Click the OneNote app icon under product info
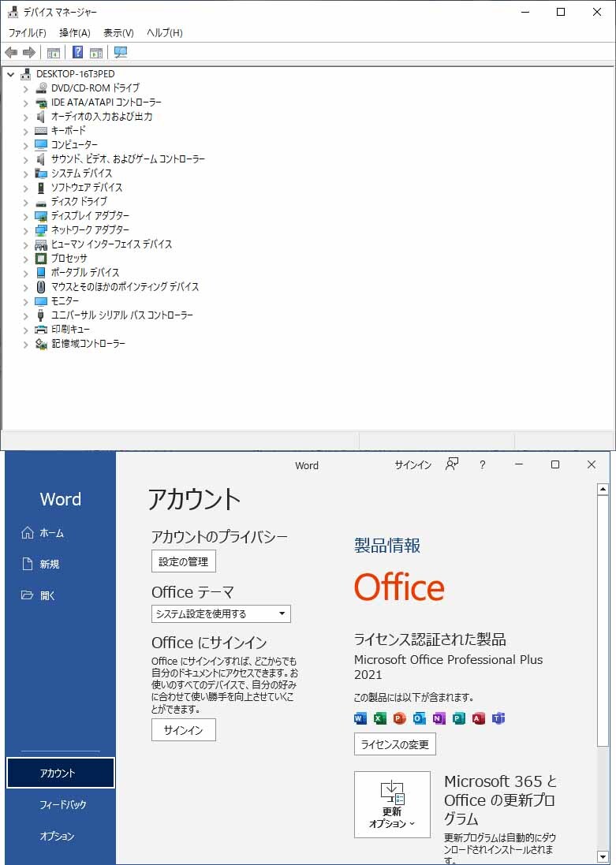This screenshot has width=616, height=865. point(439,718)
